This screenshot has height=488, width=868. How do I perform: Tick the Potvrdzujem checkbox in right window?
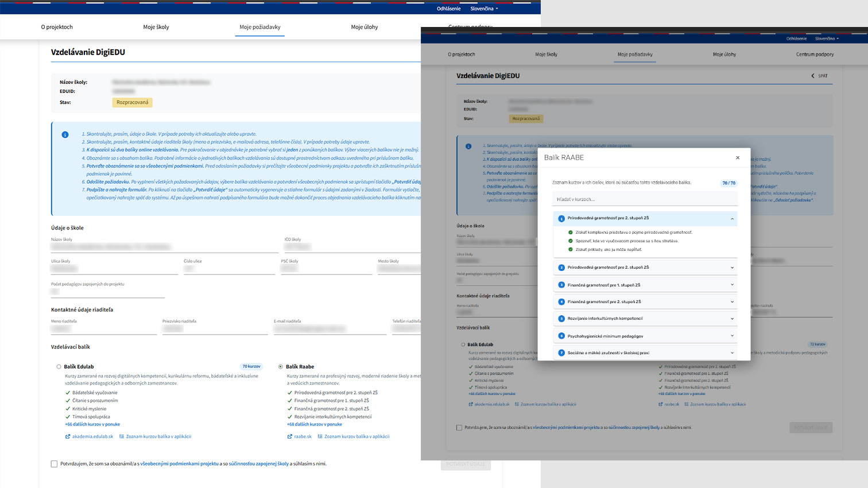pyautogui.click(x=459, y=428)
